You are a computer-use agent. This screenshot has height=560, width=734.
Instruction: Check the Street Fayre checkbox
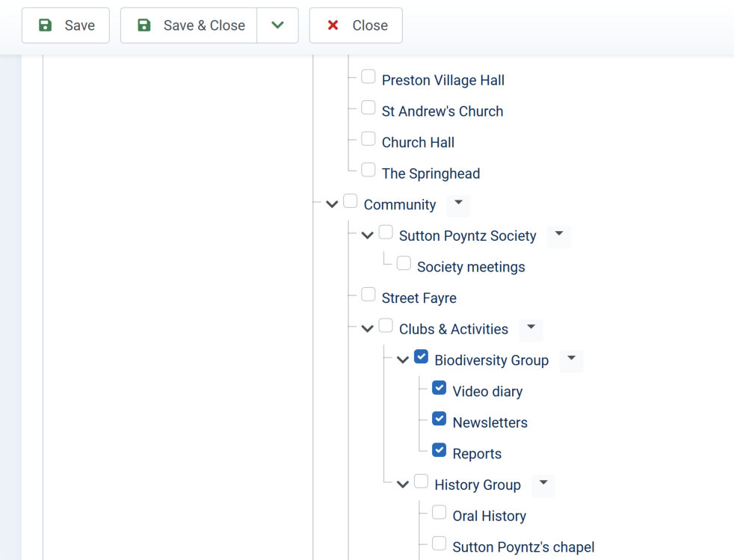coord(368,295)
